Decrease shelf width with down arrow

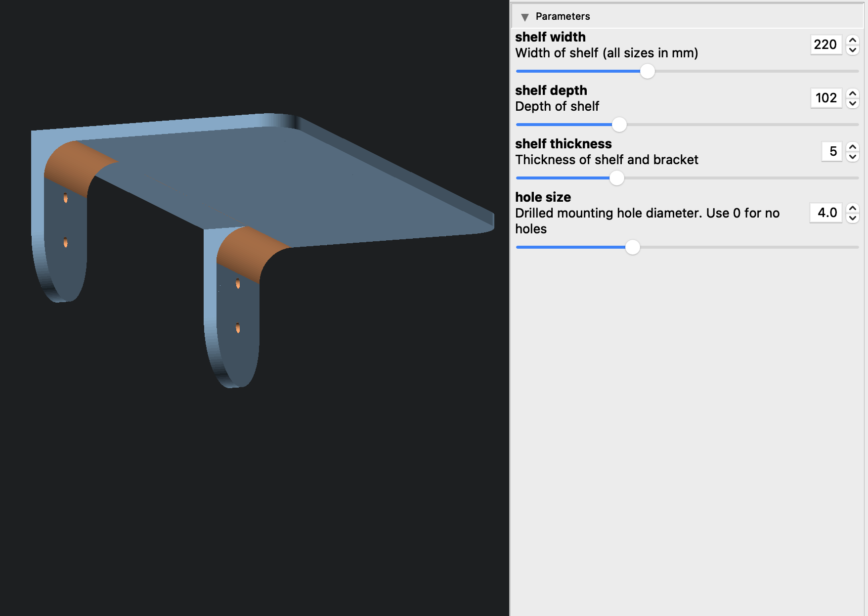coord(853,50)
